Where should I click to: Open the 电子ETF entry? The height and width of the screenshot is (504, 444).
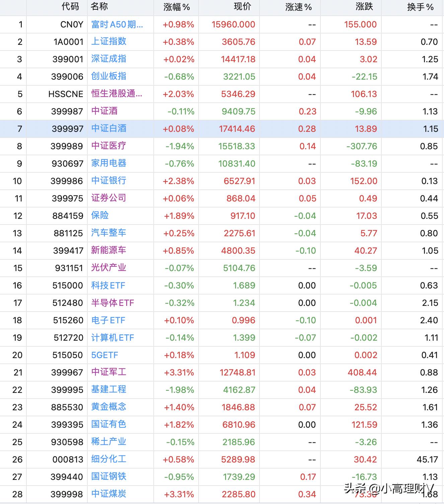click(108, 320)
